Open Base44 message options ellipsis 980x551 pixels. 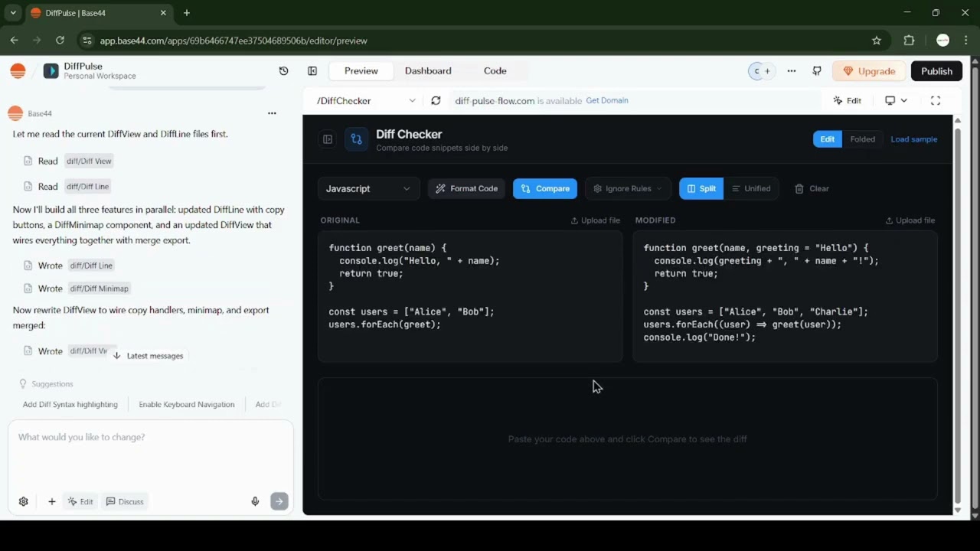tap(272, 113)
